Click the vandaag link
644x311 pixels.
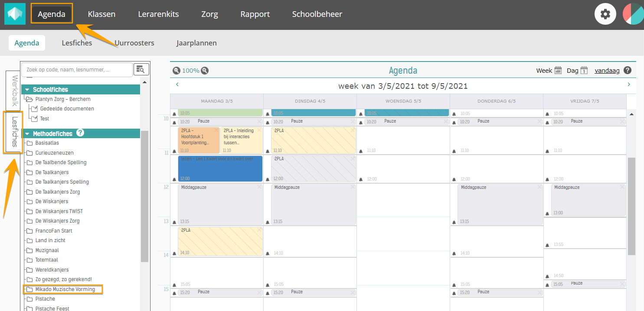607,71
